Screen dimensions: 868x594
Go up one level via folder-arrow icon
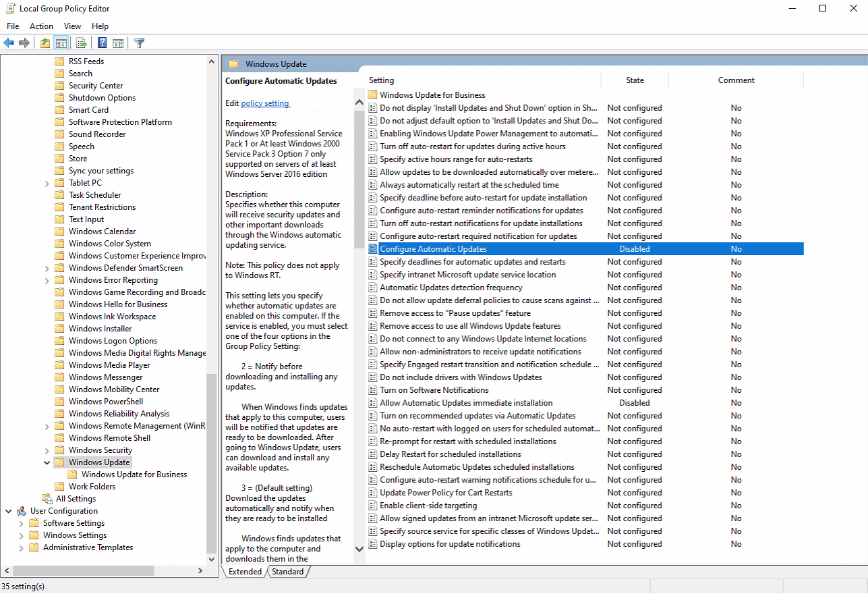click(45, 43)
